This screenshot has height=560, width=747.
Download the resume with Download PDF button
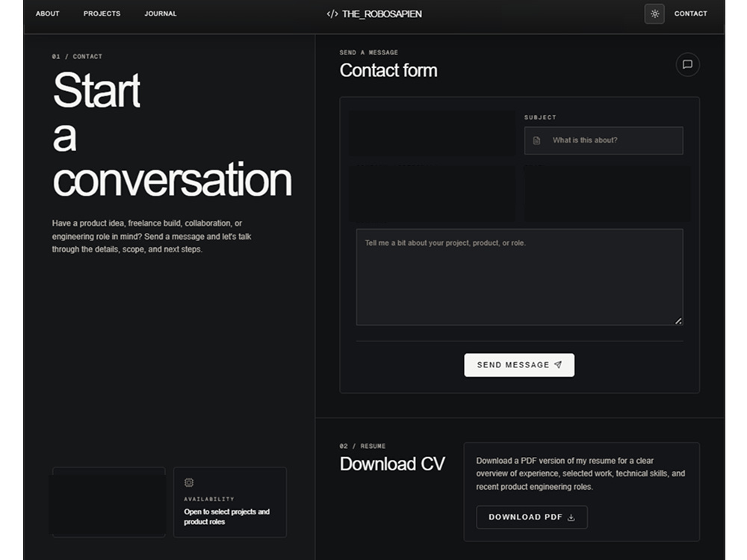coord(532,517)
